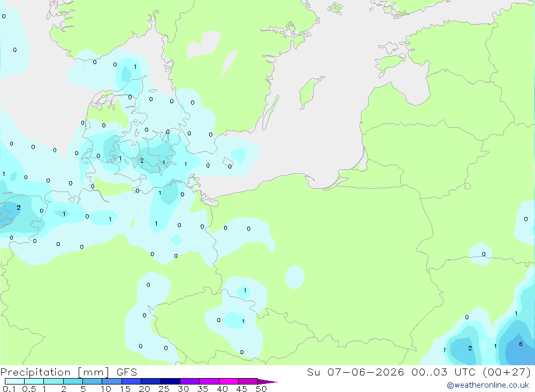Viewport: 535px width, 392px height.
Task: Click the legend scale label "20"
Action: pos(144,389)
